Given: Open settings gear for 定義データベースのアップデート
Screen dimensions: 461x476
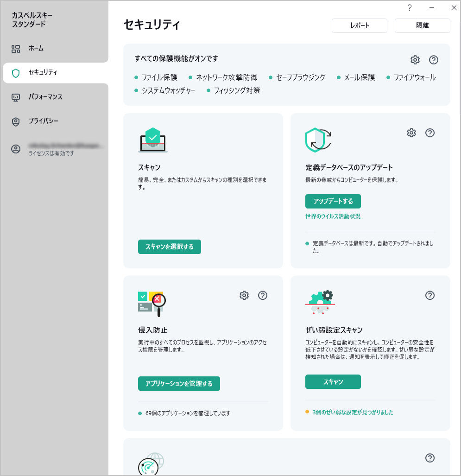Looking at the screenshot, I should coord(411,133).
